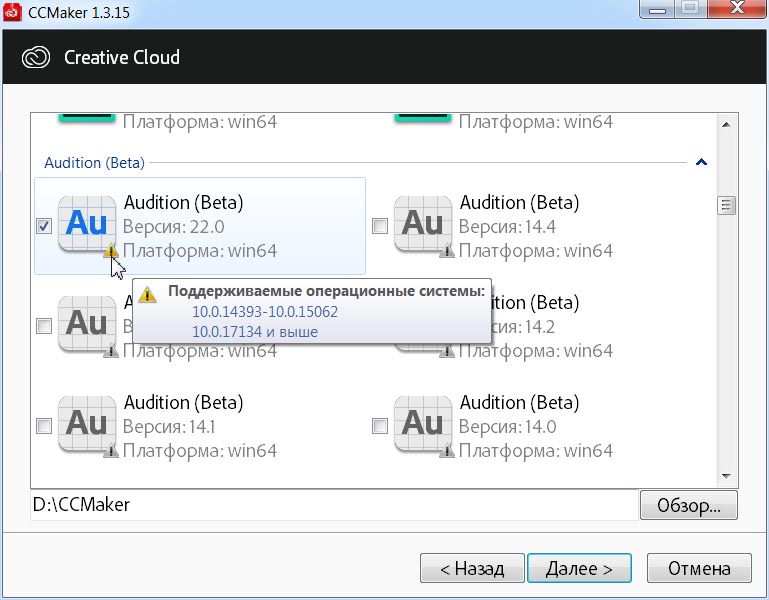Cancel setup with the Отмена button

click(x=699, y=568)
